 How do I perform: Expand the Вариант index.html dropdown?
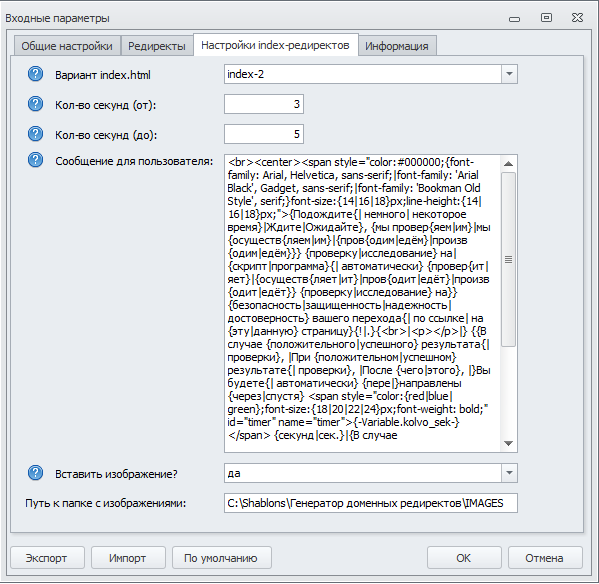(509, 74)
